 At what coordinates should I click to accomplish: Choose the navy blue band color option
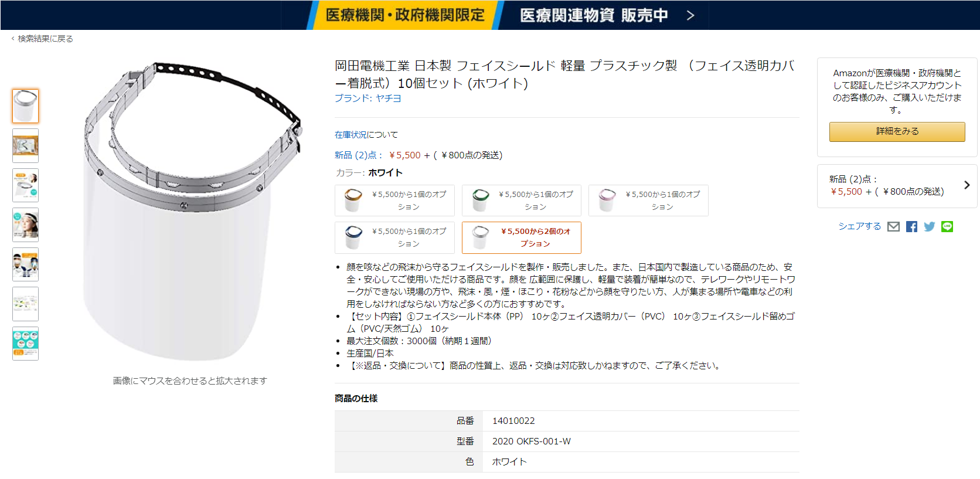coord(394,237)
